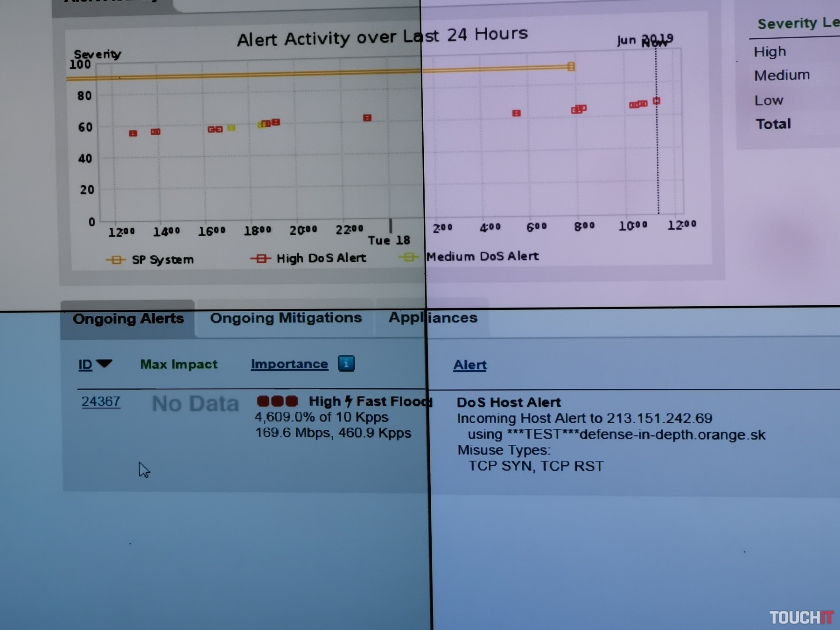
Task: Click the Importance info icon
Action: click(346, 364)
